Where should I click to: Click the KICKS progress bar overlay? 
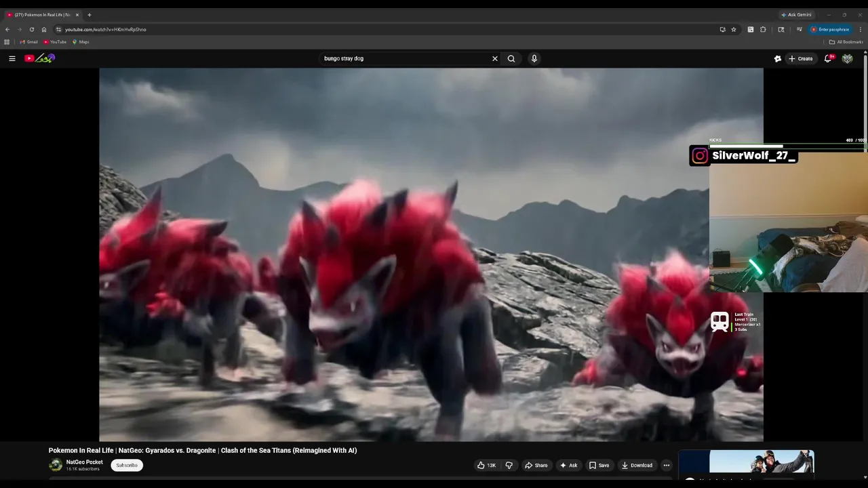coord(788,146)
